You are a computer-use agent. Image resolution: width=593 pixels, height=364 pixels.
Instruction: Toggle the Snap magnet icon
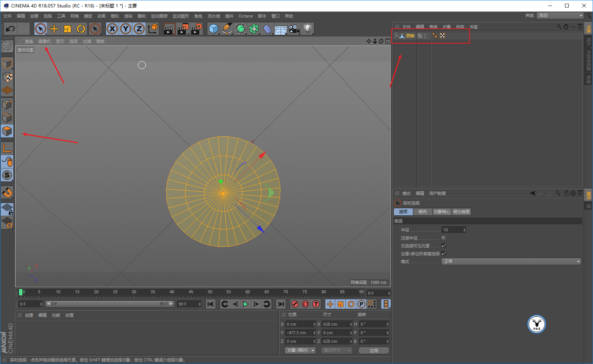tap(7, 193)
